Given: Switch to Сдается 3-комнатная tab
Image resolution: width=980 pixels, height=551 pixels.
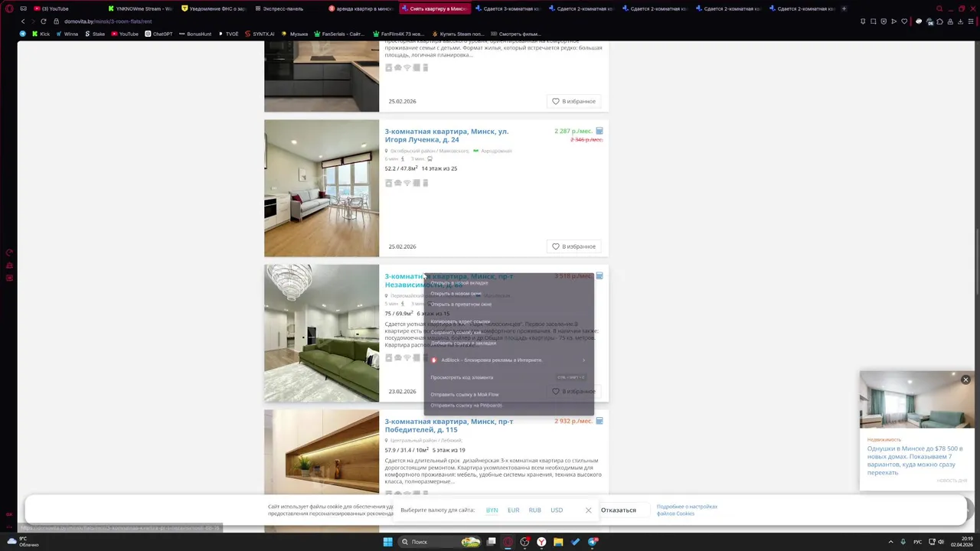Looking at the screenshot, I should 508,8.
